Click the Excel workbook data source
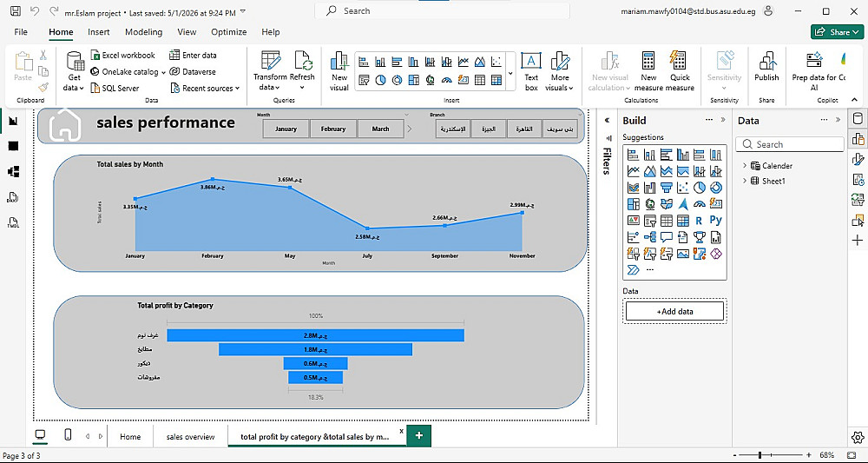This screenshot has height=463, width=868. click(x=123, y=55)
